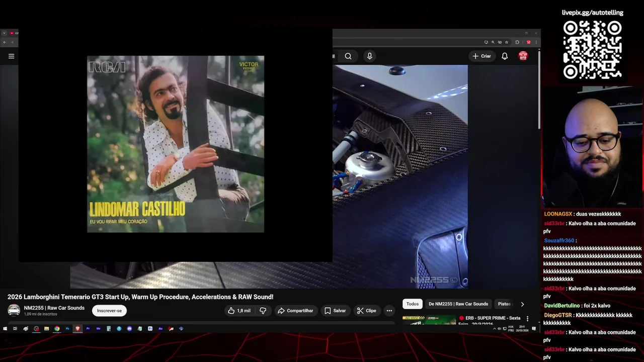Click the Compartilhar share button

295,311
